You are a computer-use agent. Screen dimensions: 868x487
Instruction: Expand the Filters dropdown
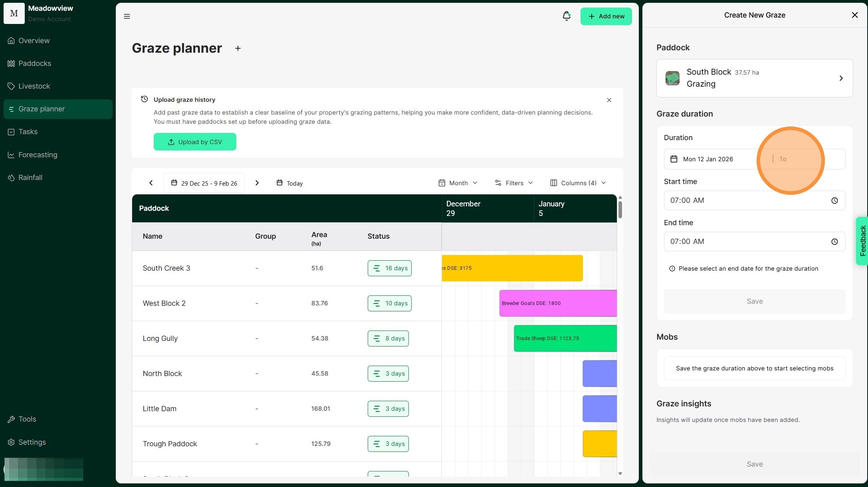click(x=514, y=183)
